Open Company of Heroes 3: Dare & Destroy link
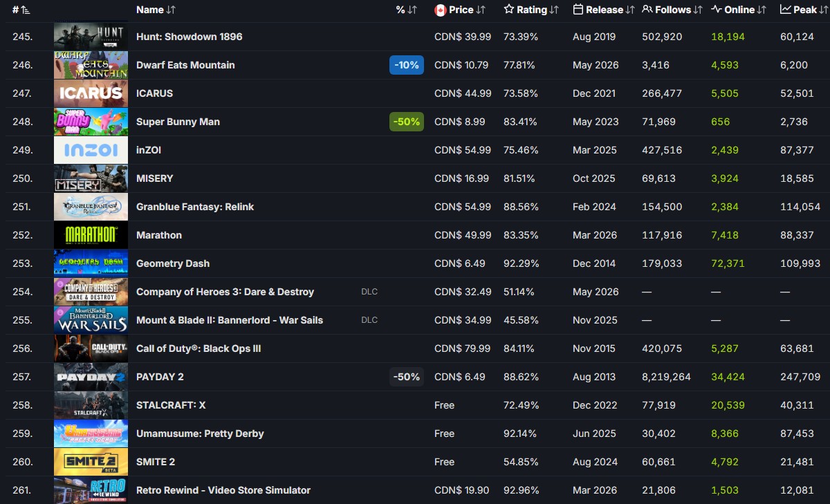 click(225, 292)
